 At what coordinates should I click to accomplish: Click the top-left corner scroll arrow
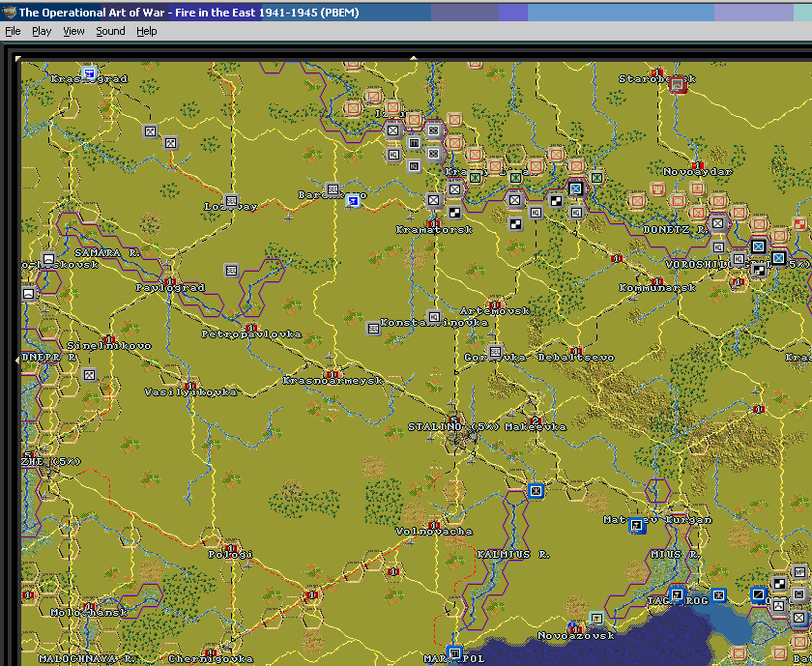click(18, 59)
